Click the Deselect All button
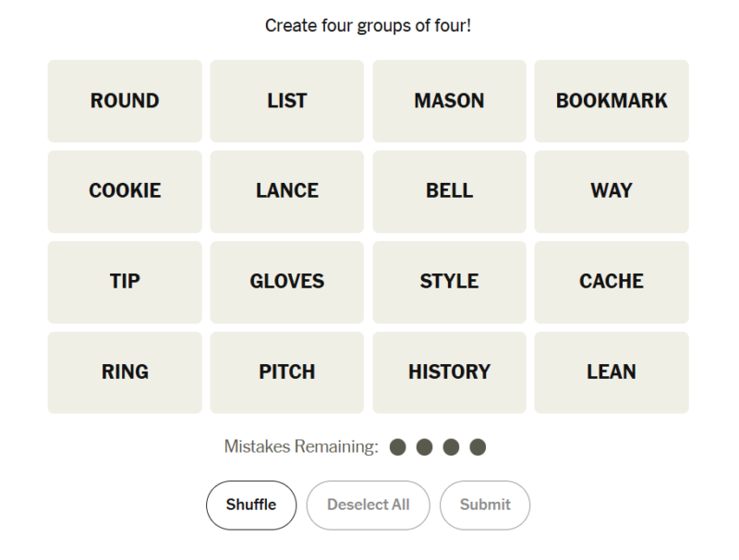Screen dimensions: 739x560 tap(368, 505)
